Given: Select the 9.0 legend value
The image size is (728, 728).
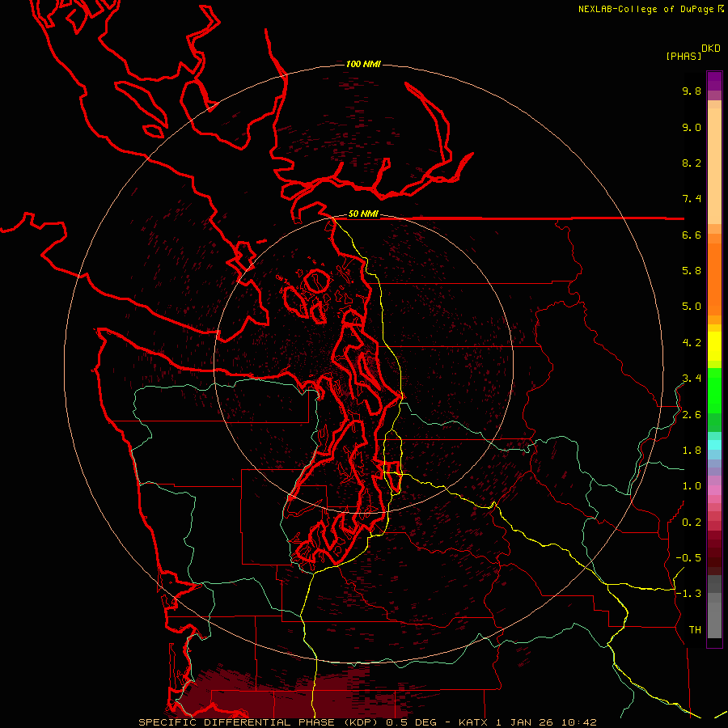Looking at the screenshot, I should [692, 128].
